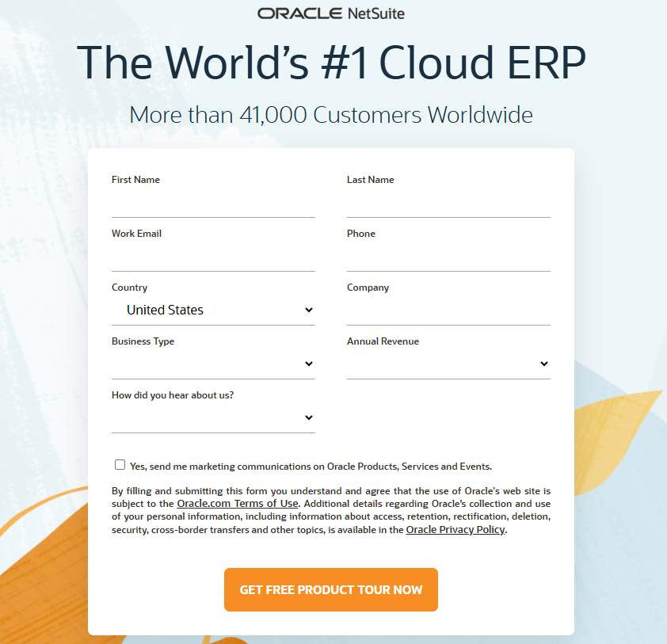This screenshot has width=667, height=644.
Task: Click into the Work Email field
Action: 213,257
